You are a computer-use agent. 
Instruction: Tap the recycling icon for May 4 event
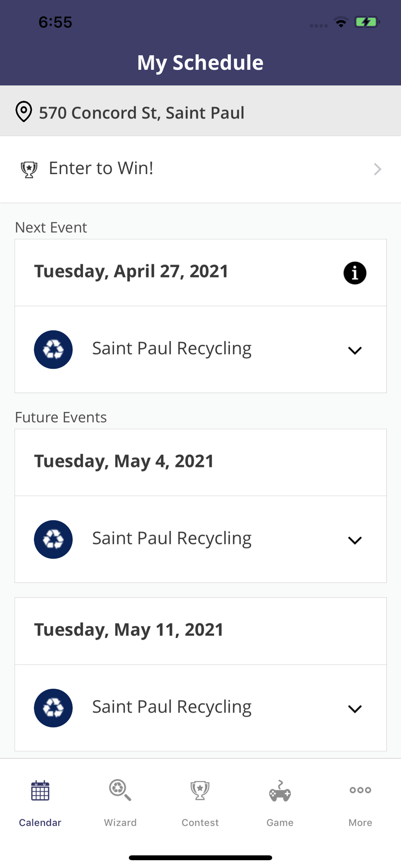pyautogui.click(x=53, y=539)
